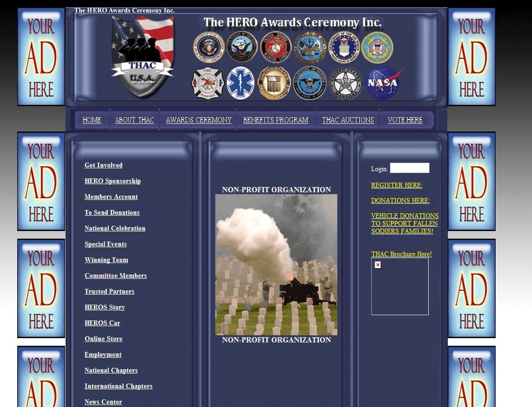The height and width of the screenshot is (407, 532).
Task: Click the NON-PROFIT ORGANIZATION heading above the photo
Action: pyautogui.click(x=276, y=189)
